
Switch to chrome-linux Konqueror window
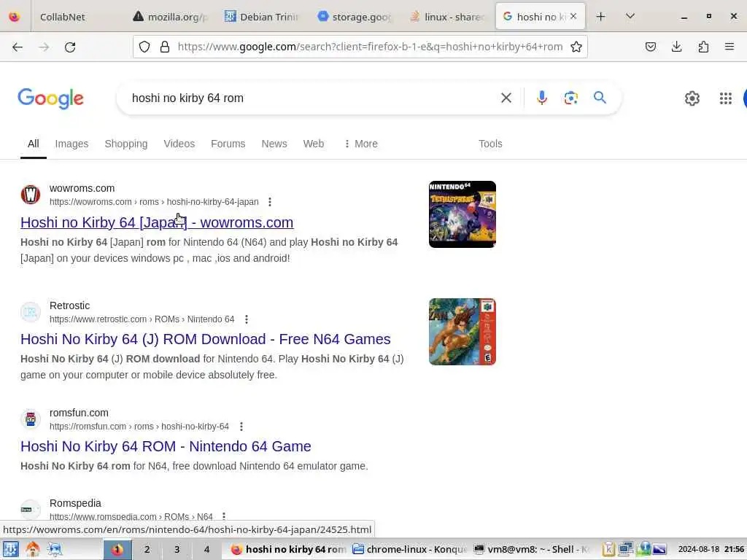pos(410,550)
